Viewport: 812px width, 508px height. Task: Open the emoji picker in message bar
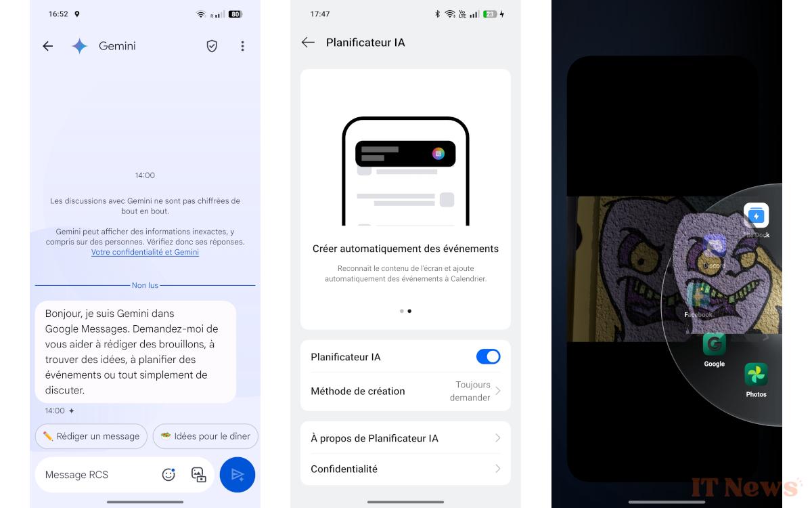tap(168, 475)
